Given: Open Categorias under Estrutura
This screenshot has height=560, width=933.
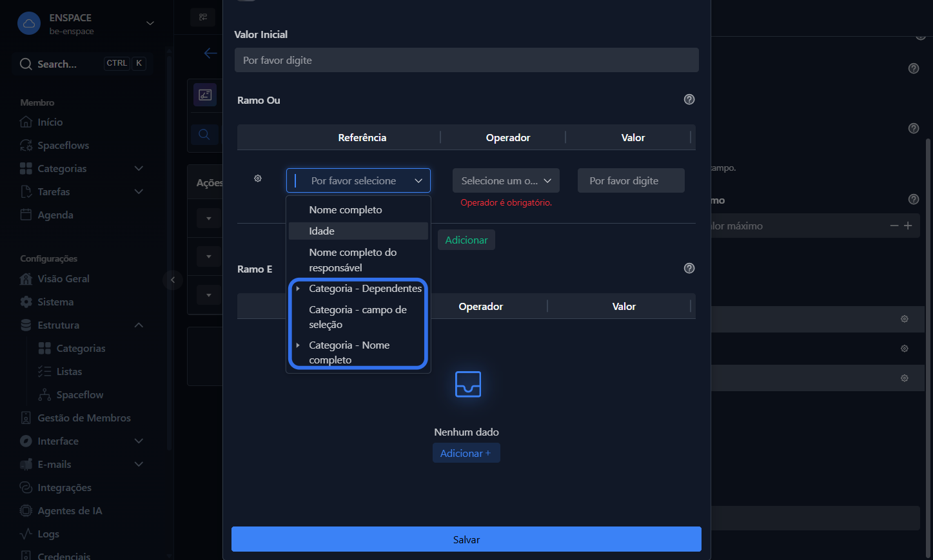Looking at the screenshot, I should (72, 348).
